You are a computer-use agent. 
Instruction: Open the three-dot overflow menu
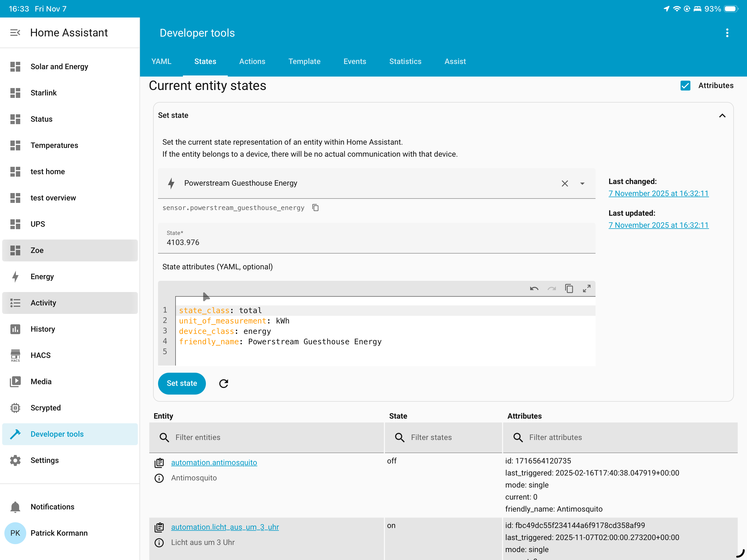727,33
